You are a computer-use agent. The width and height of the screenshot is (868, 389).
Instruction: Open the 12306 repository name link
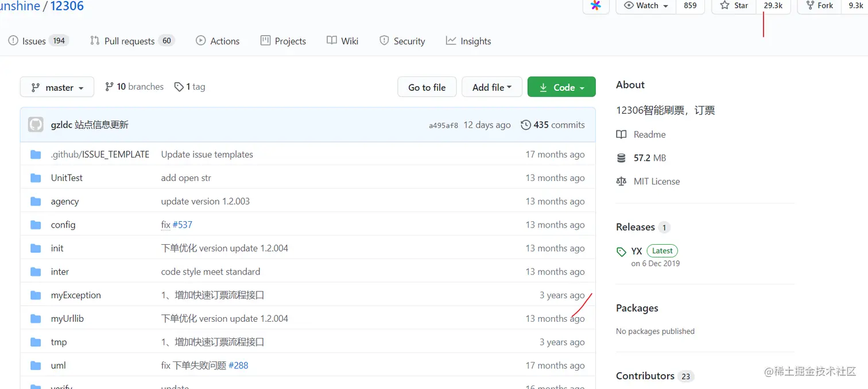tap(67, 6)
